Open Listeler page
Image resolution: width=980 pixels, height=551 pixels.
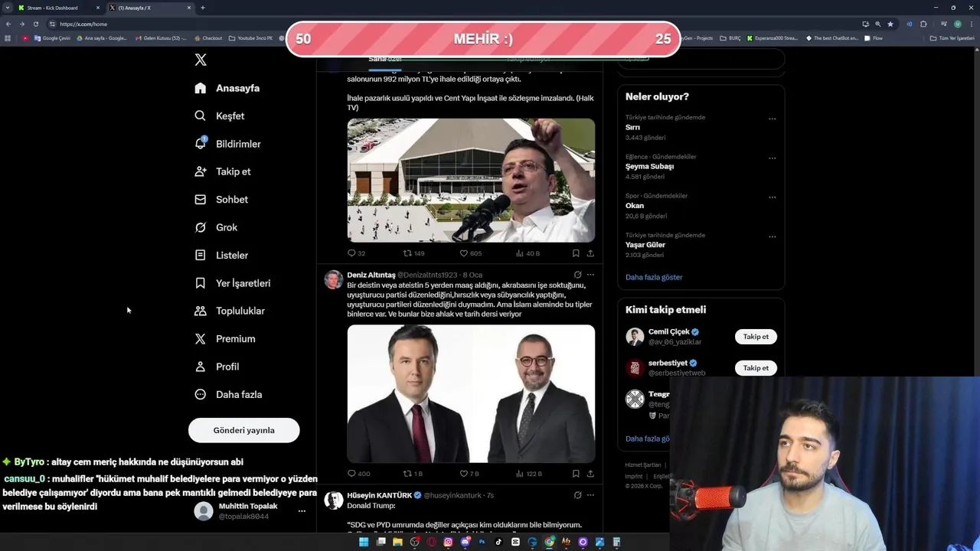pos(221,255)
